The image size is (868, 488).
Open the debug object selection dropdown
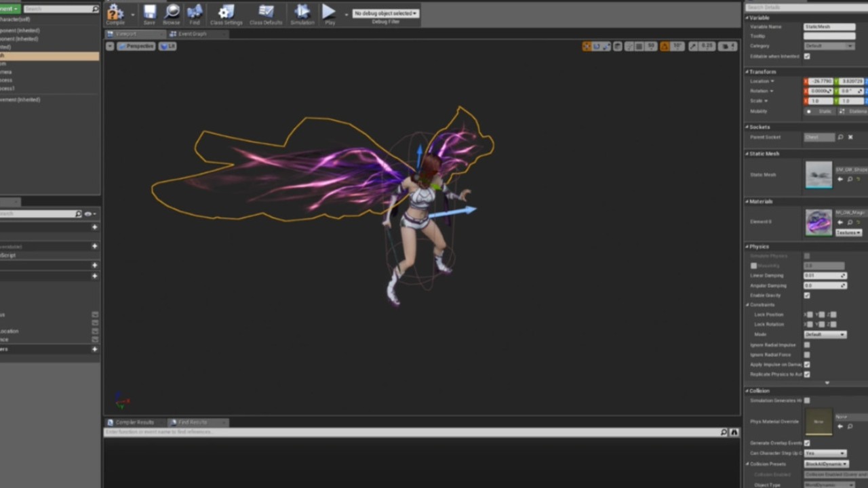[x=386, y=13]
